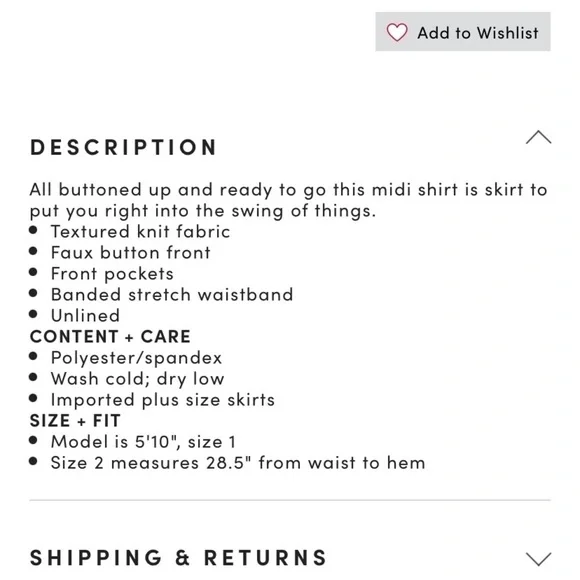Click the Front pockets list item
This screenshot has width=580, height=580.
[x=112, y=274]
